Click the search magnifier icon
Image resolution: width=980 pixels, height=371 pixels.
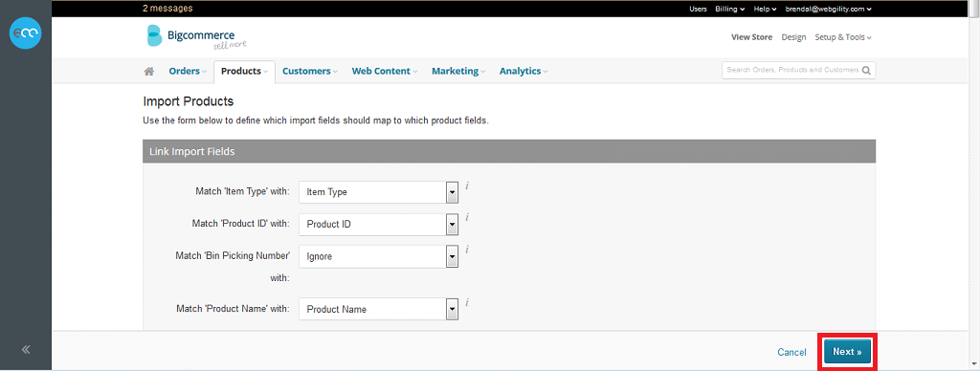866,71
